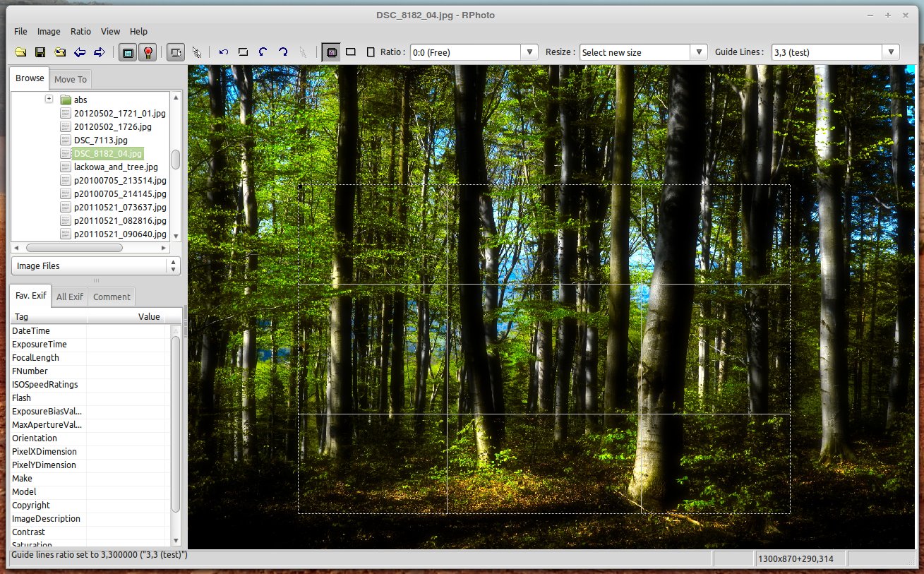The height and width of the screenshot is (574, 924).
Task: Select file 20120502_1721_01.jpg
Action: tap(114, 113)
